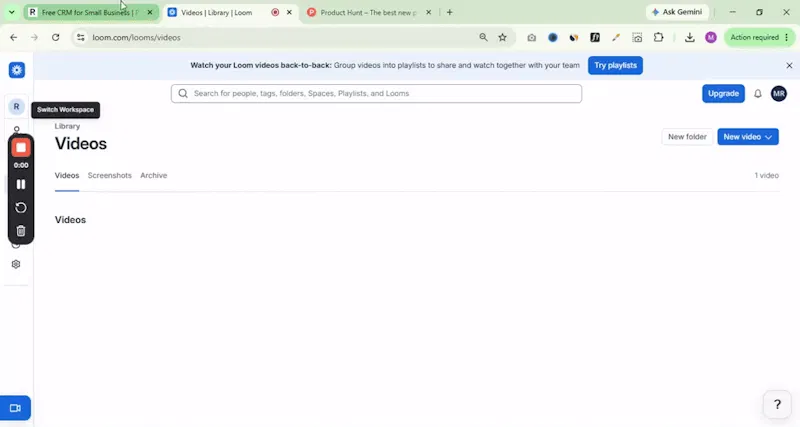Open Ask Gemini
The width and height of the screenshot is (800, 427).
click(x=677, y=12)
